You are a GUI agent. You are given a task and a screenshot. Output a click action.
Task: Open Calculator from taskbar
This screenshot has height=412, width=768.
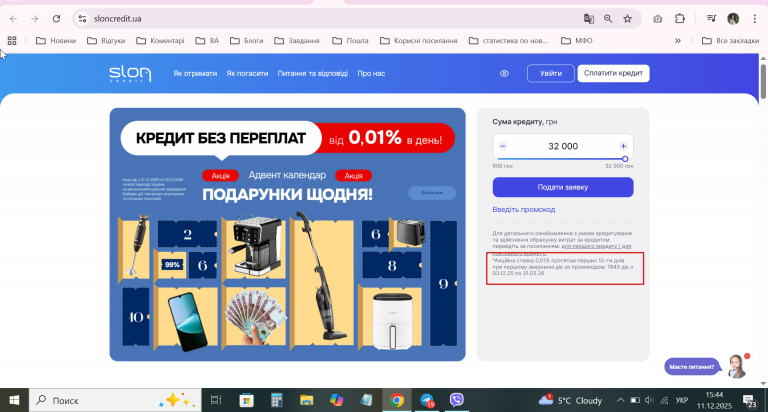277,400
